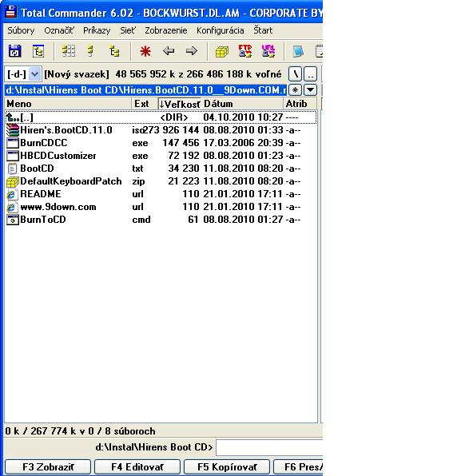Click the HBCDCustomizer exe file icon

pyautogui.click(x=13, y=156)
